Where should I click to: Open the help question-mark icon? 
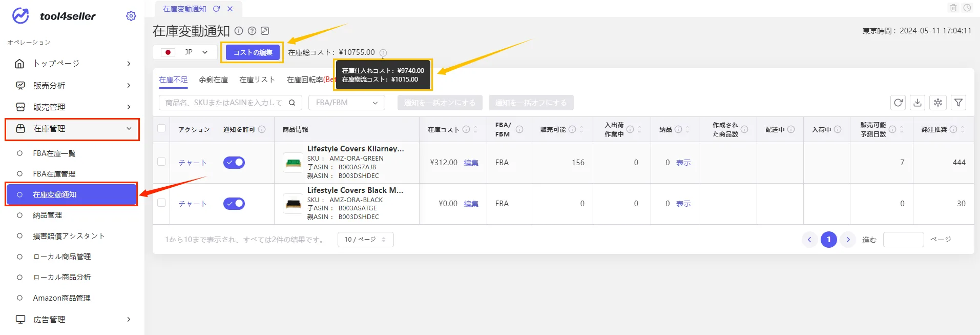coord(252,31)
